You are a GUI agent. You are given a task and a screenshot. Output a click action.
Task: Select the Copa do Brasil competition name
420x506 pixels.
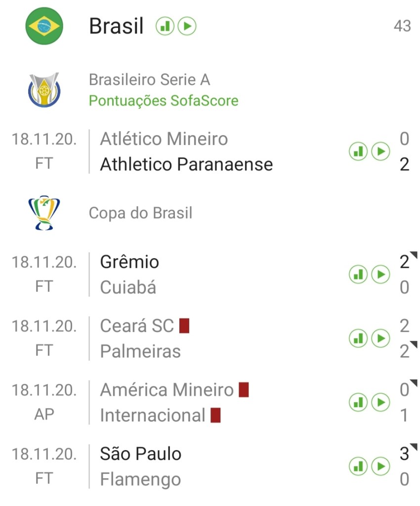[140, 213]
